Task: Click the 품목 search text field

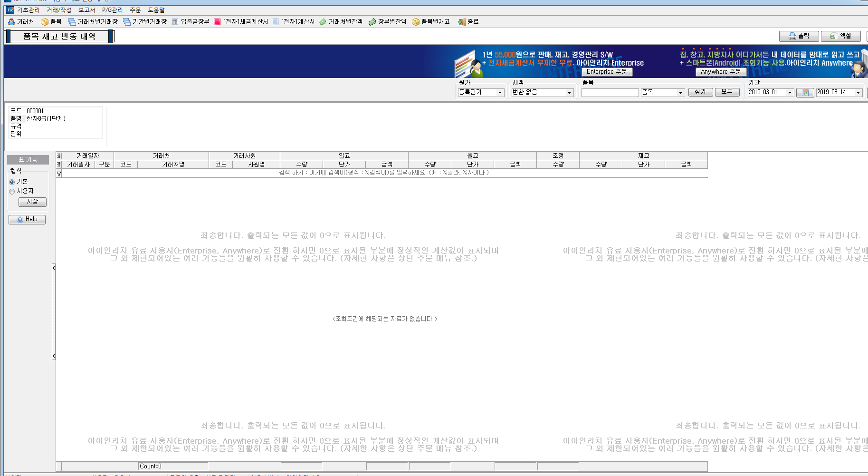Action: coord(610,93)
